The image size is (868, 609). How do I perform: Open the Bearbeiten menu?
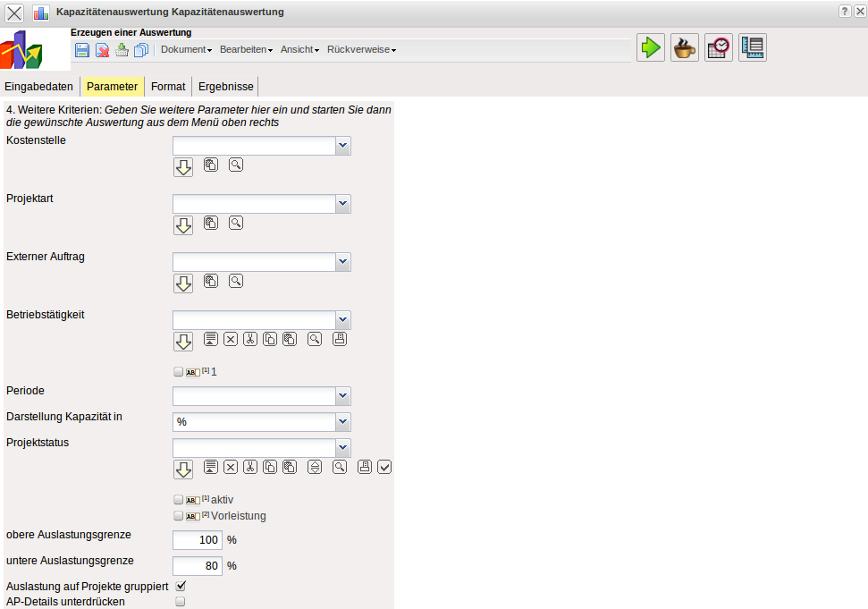(x=246, y=49)
